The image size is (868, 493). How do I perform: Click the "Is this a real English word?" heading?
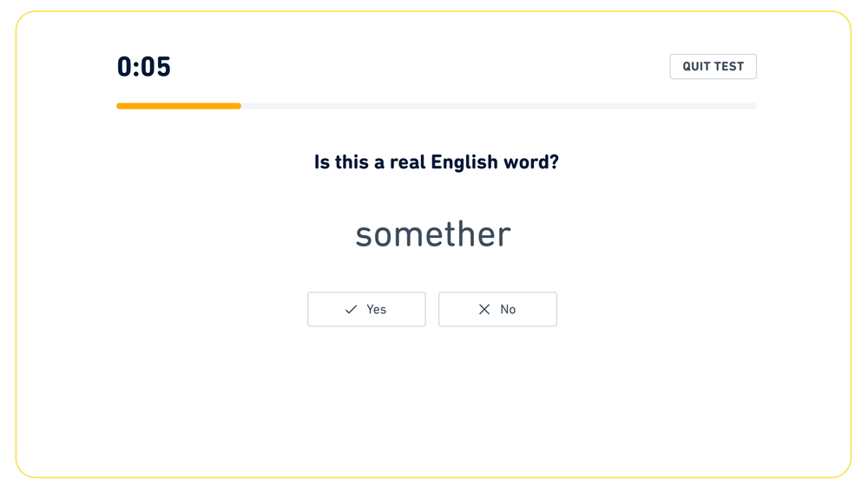[437, 162]
